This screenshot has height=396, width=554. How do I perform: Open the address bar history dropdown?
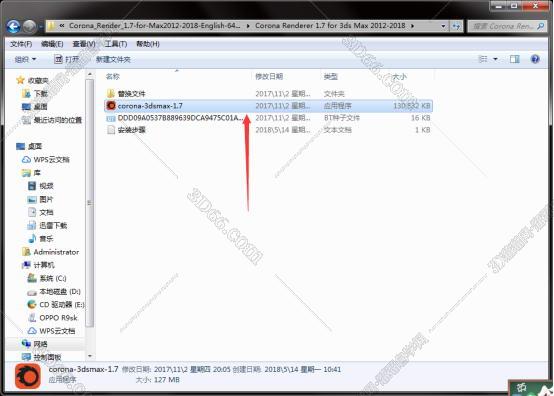[443, 26]
